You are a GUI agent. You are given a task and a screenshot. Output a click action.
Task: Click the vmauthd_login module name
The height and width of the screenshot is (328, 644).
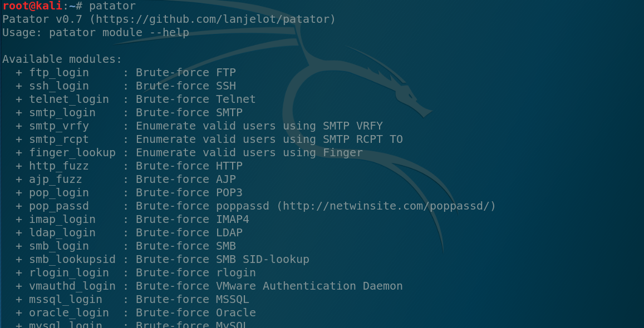pos(72,286)
